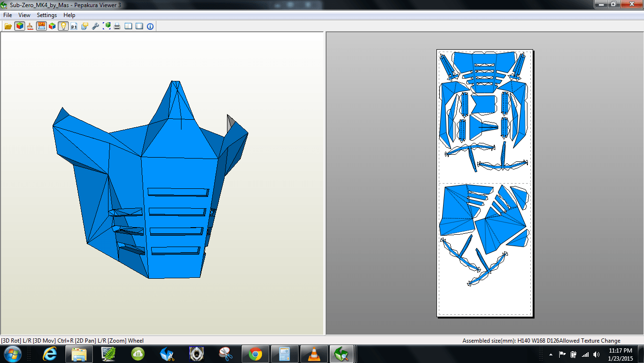Click the 11:17 PM clock and date

click(x=620, y=354)
